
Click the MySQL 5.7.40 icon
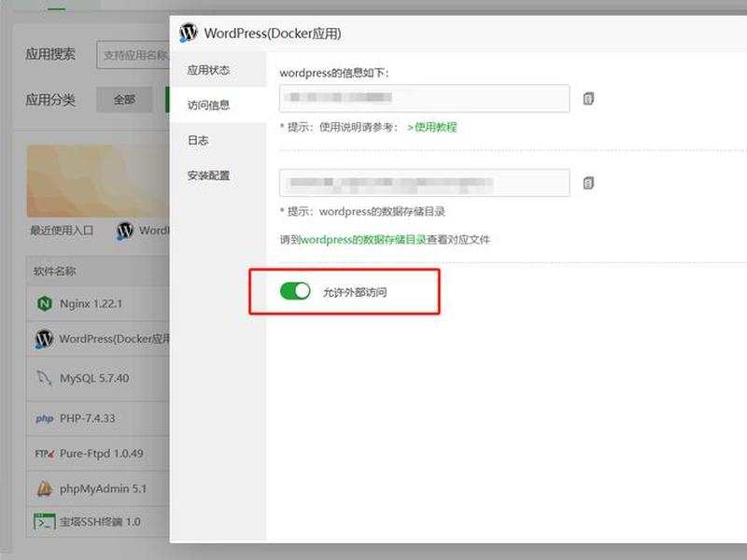coord(44,378)
